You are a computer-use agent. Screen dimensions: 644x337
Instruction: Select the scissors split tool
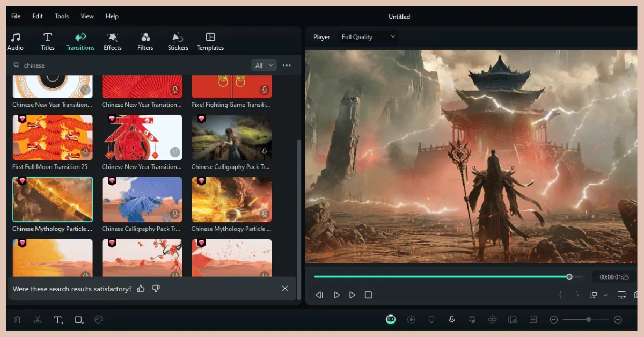38,319
